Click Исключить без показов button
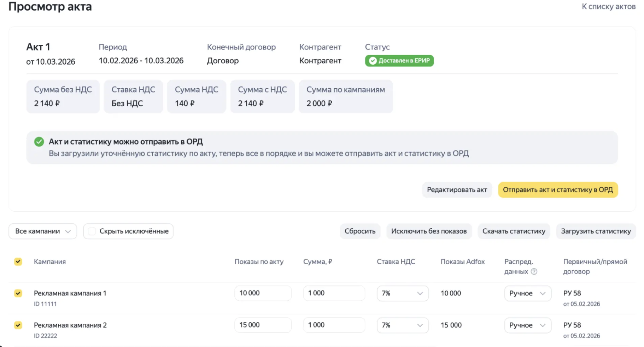The image size is (644, 347). [429, 231]
